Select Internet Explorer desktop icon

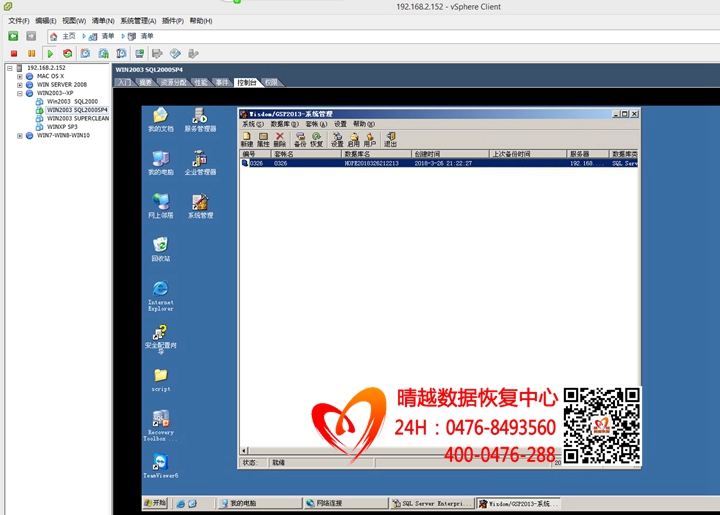(x=161, y=296)
